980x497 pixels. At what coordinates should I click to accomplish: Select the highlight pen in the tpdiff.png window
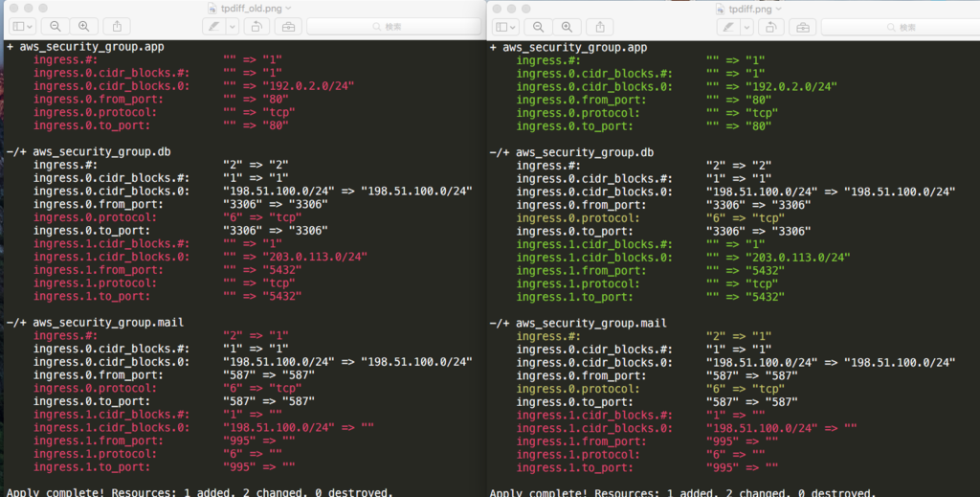[728, 27]
